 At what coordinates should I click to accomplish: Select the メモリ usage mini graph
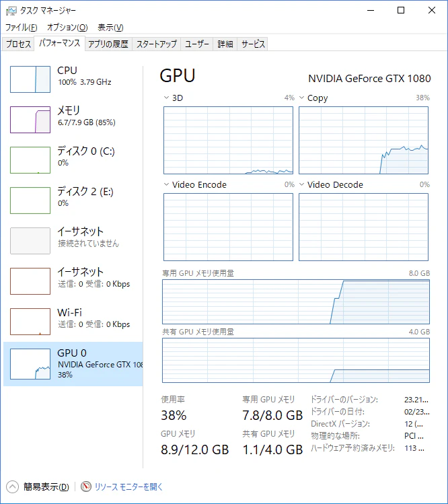click(30, 120)
